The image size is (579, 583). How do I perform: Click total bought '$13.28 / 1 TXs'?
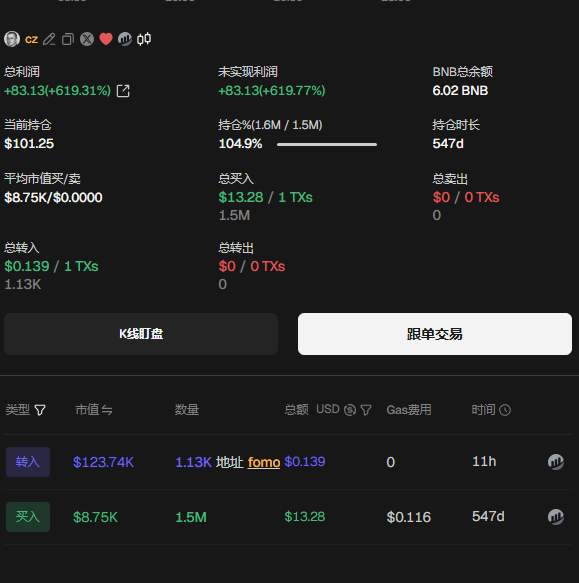[x=266, y=197]
